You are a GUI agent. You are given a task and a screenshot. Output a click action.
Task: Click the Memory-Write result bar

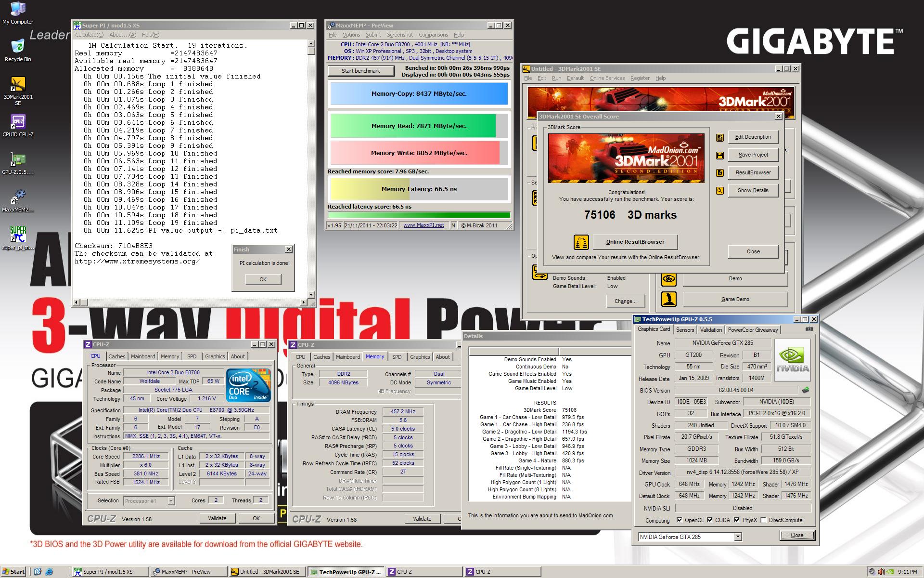click(x=419, y=153)
